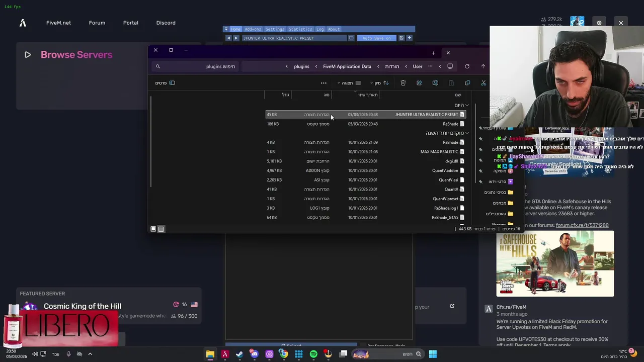
Task: Click Explorer plugins search box
Action: click(x=196, y=66)
